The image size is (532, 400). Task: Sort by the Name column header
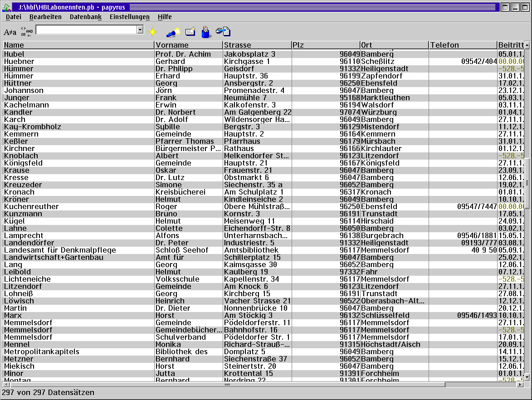[78, 45]
